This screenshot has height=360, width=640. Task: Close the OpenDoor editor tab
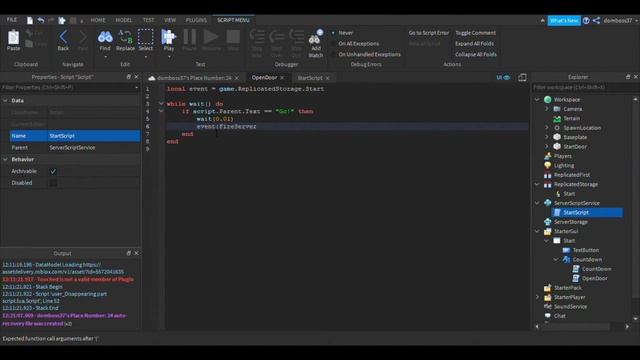pos(282,78)
